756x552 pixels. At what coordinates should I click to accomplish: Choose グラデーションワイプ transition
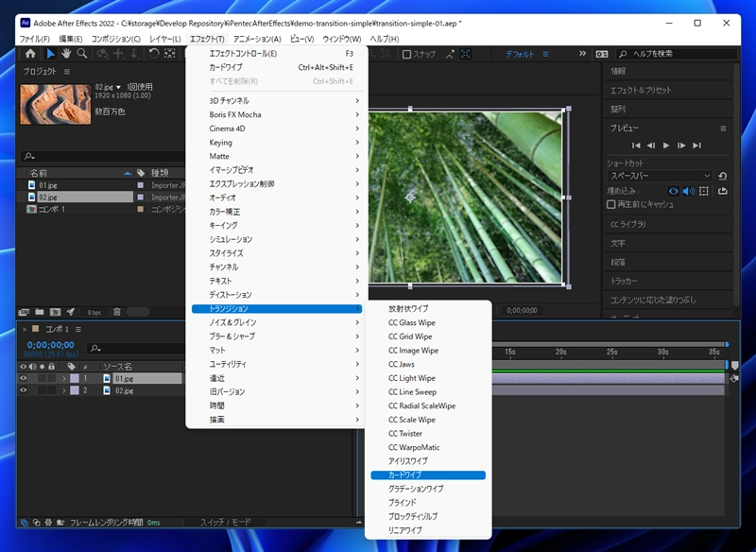tap(428, 489)
